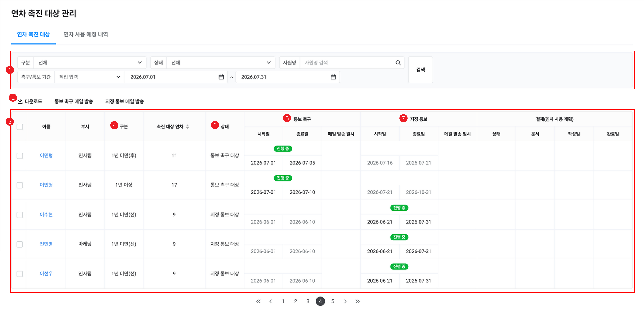Open the end date calendar icon
The height and width of the screenshot is (316, 644).
point(333,77)
